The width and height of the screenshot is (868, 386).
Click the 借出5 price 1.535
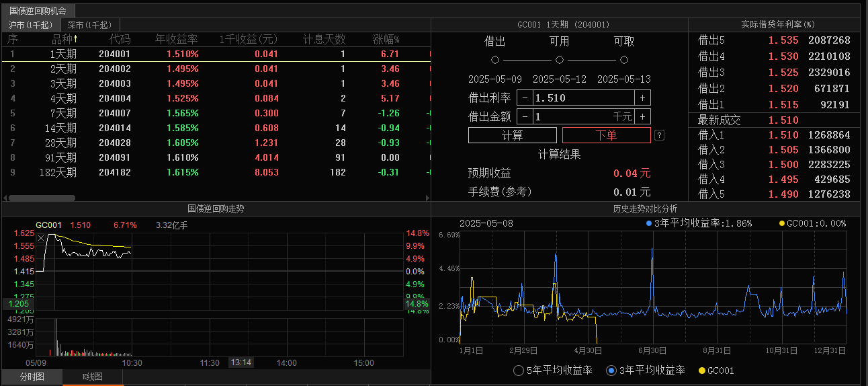point(783,40)
